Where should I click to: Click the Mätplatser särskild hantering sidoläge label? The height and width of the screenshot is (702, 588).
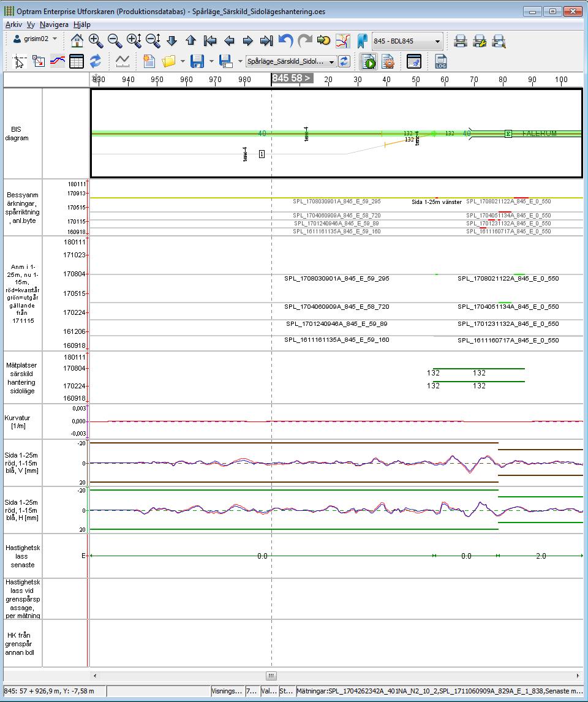[21, 378]
